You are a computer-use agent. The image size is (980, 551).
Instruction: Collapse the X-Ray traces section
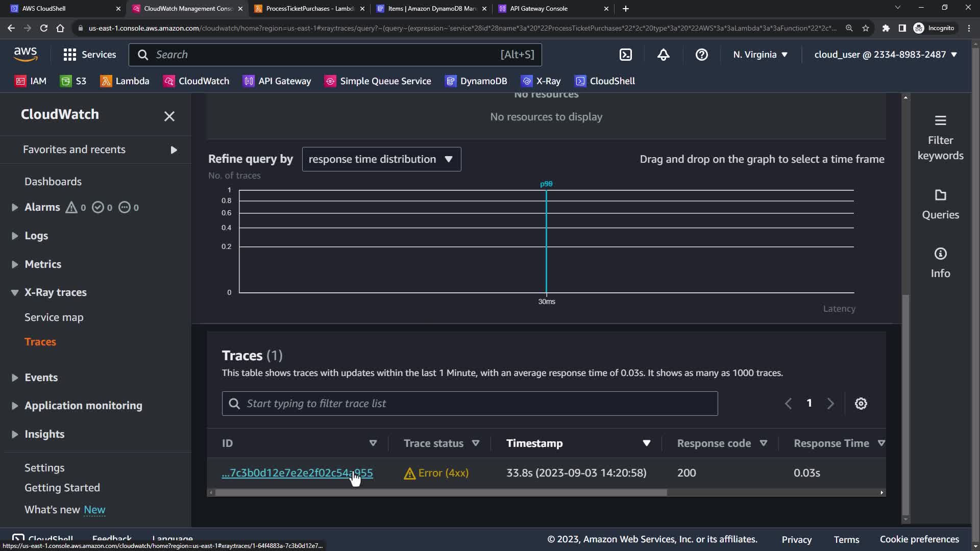15,292
